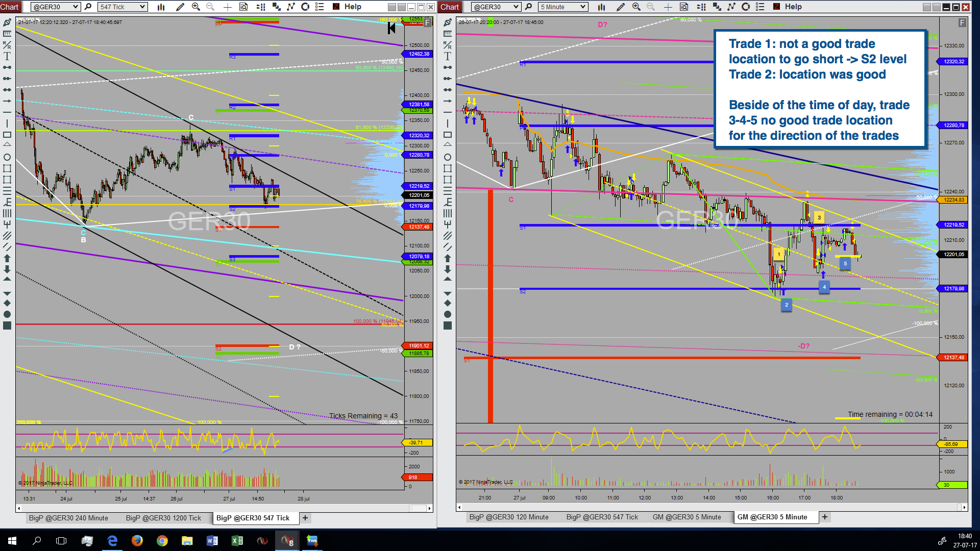Reload the 5 Minute chart with the circular icon
Image resolution: width=980 pixels, height=551 pixels.
coord(746,7)
